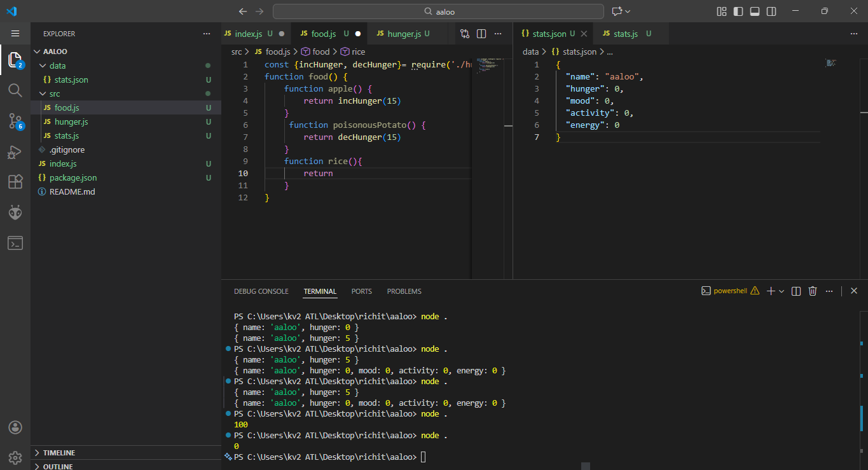
Task: Collapse the data folder in Explorer
Action: [x=57, y=66]
